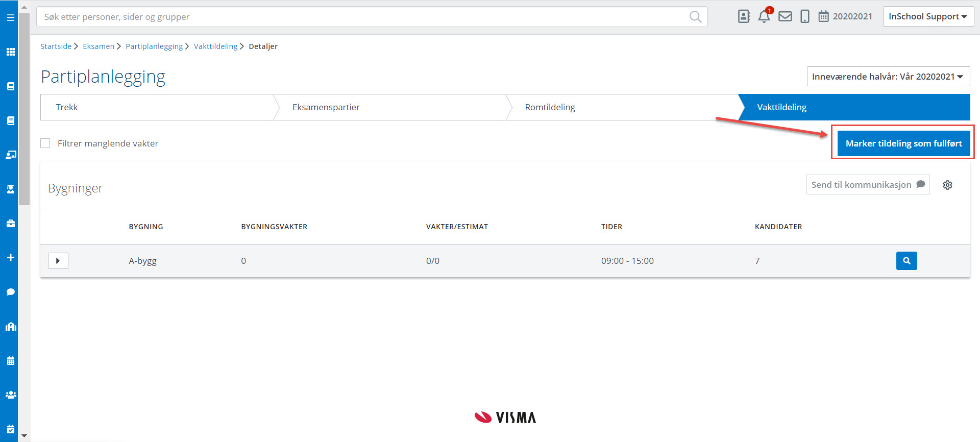Image resolution: width=980 pixels, height=442 pixels.
Task: Click the '09:00 - 15:00' time cell
Action: point(627,261)
